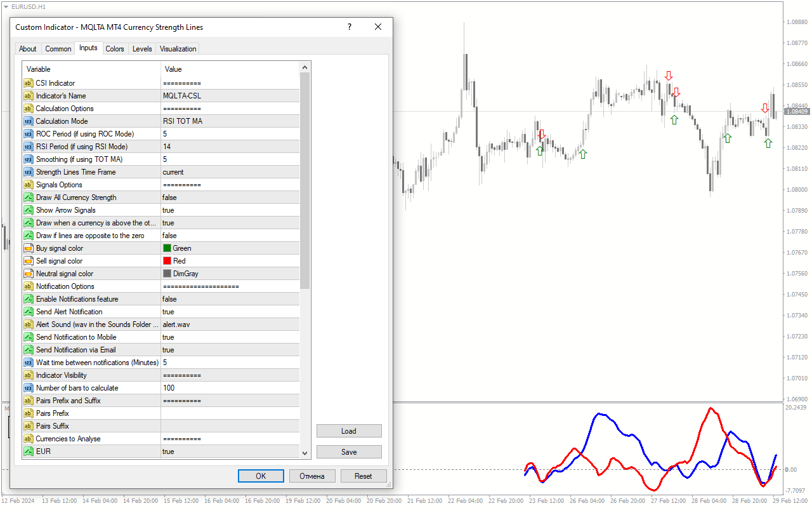Screen dimensions: 812x508
Task: Click the alert.wav sound value
Action: pos(230,324)
